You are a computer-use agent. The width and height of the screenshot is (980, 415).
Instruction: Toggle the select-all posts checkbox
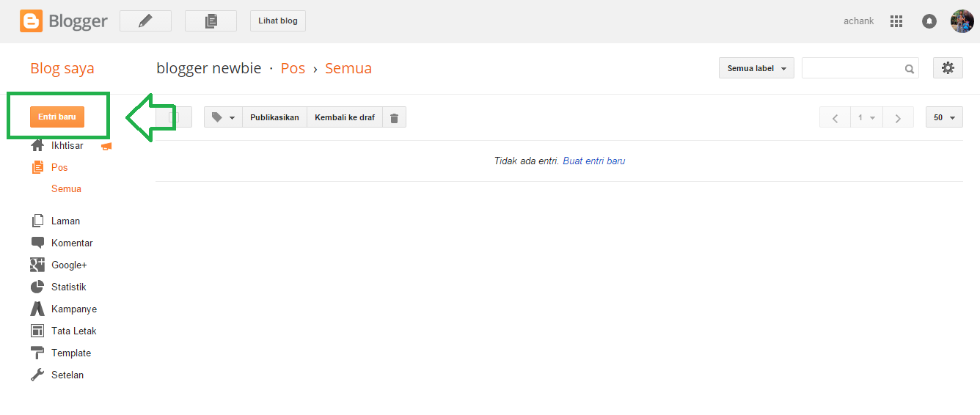[x=174, y=117]
